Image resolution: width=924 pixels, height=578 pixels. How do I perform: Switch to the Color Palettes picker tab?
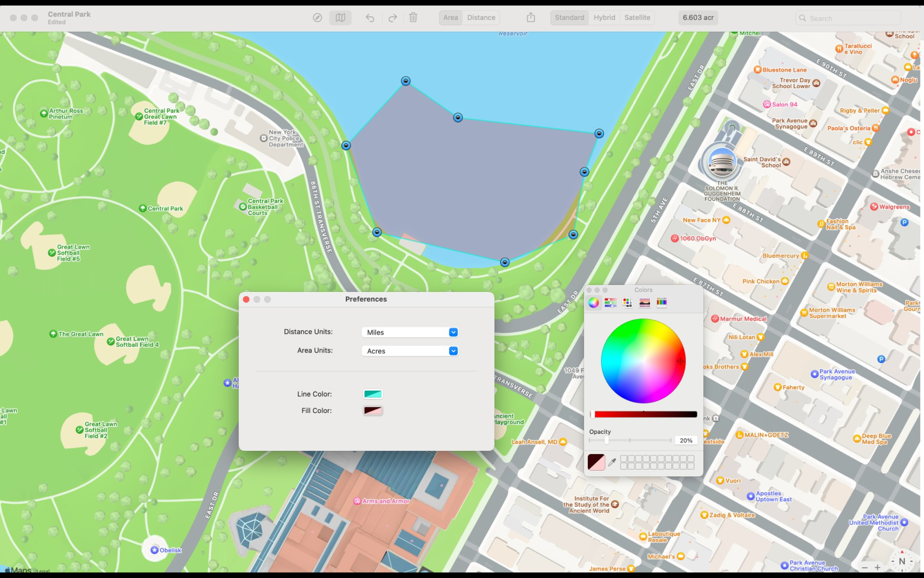point(627,303)
